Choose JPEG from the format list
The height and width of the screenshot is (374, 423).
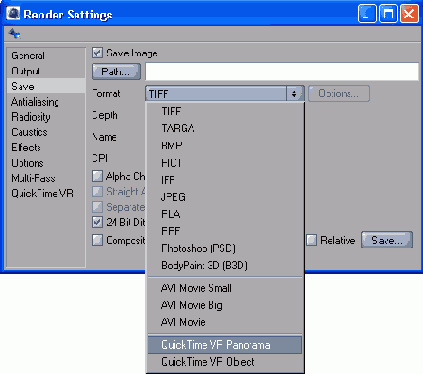tap(225, 197)
